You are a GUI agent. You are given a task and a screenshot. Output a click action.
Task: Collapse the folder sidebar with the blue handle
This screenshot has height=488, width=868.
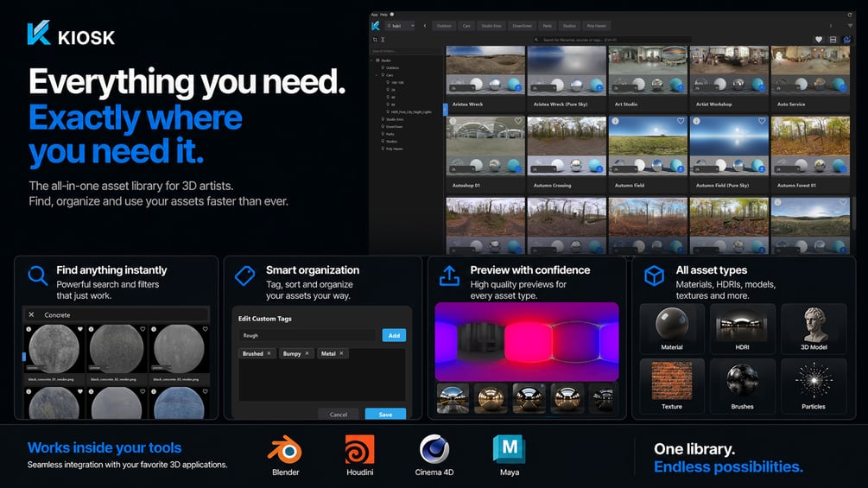coord(445,110)
